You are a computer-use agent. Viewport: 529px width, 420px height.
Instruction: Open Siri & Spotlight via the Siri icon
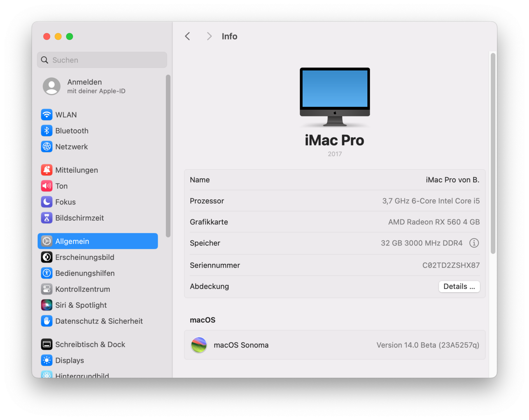click(47, 305)
